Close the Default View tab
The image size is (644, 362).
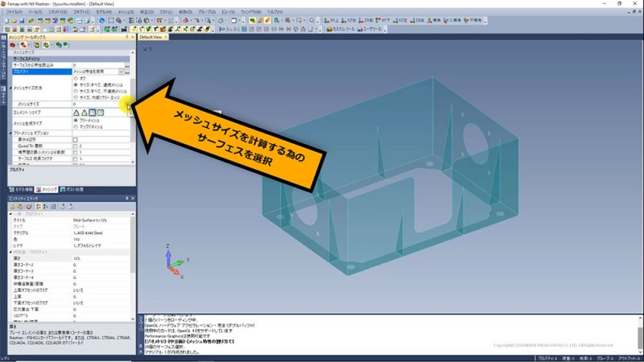[x=166, y=37]
